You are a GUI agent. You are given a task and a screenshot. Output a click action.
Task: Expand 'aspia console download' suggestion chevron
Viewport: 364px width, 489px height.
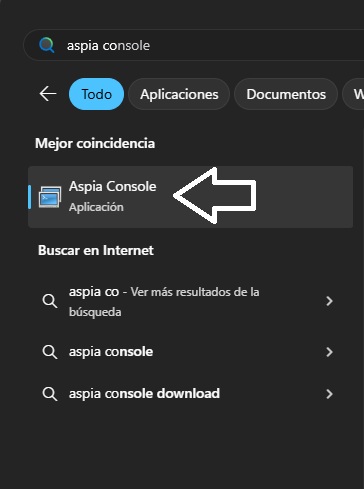click(x=329, y=394)
